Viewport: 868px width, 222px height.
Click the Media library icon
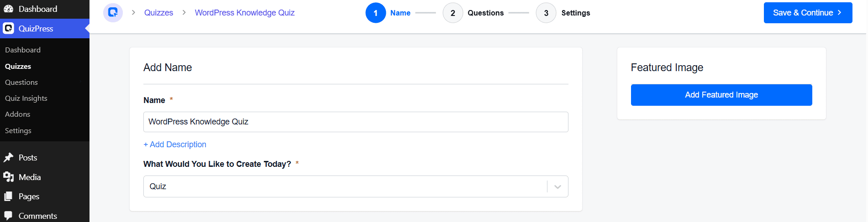point(8,177)
